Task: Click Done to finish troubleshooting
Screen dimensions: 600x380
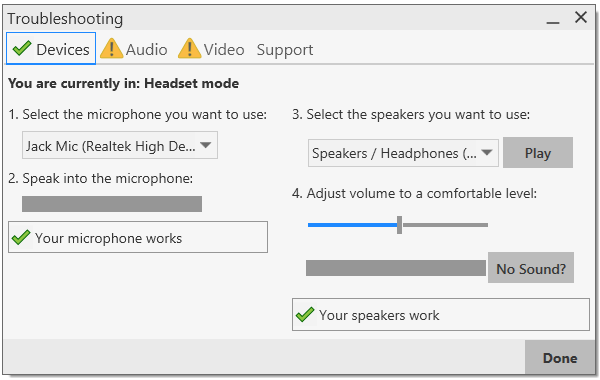Action: click(560, 357)
